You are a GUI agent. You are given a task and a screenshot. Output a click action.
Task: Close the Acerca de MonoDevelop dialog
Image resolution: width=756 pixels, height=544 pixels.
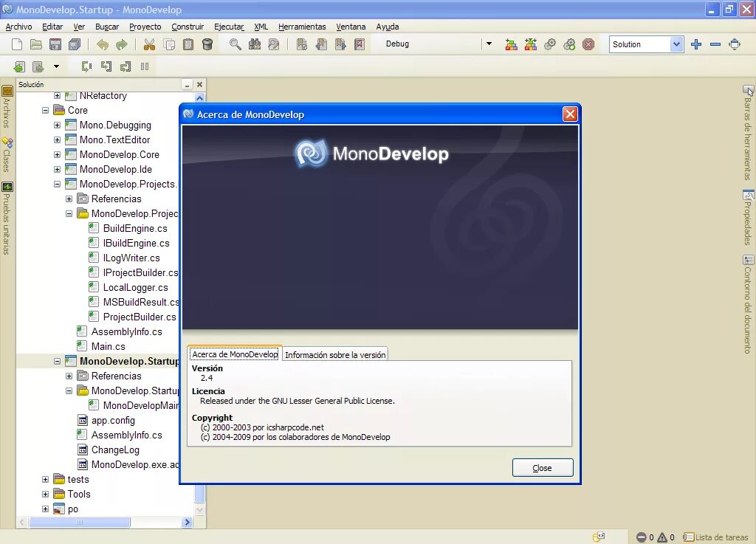[x=570, y=114]
